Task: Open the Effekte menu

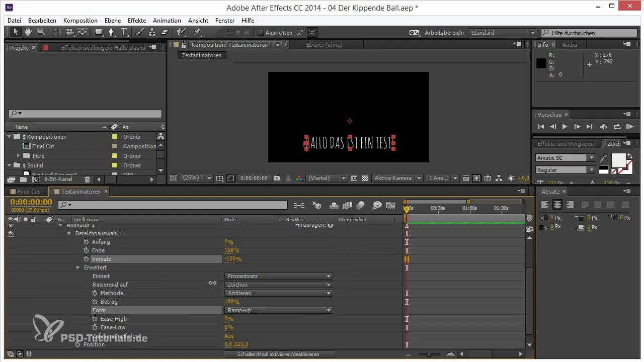Action: pos(137,21)
